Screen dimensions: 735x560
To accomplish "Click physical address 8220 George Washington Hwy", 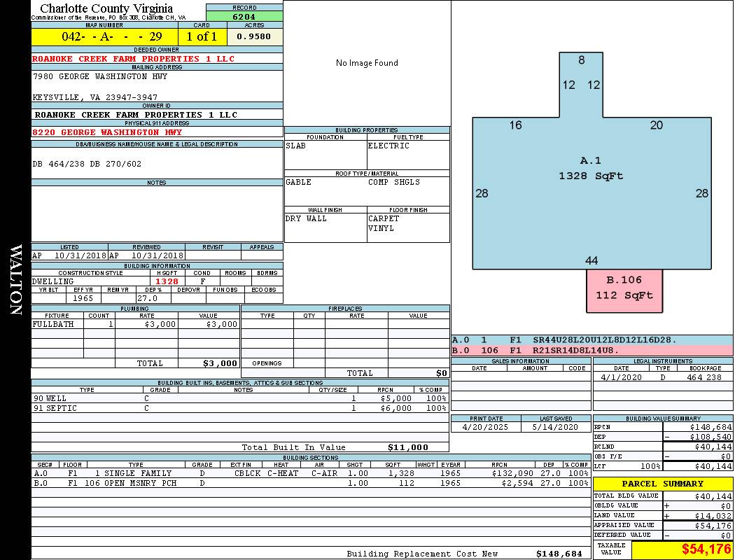I will (107, 132).
